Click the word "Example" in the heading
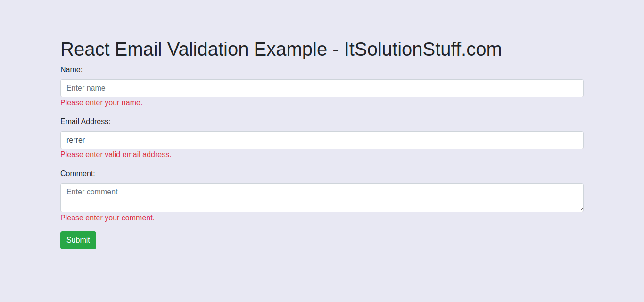Viewport: 644px width, 302px height. (290, 50)
